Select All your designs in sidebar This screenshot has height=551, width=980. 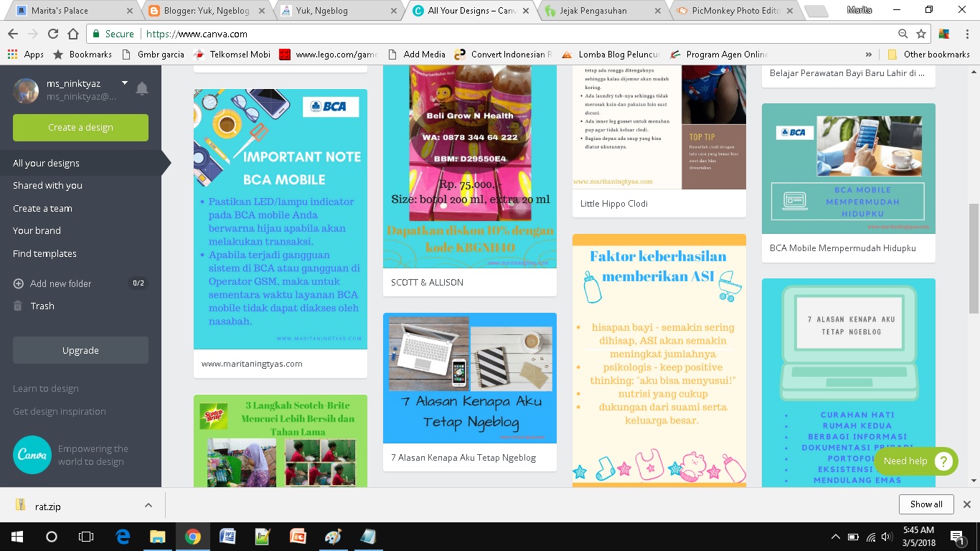coord(46,164)
